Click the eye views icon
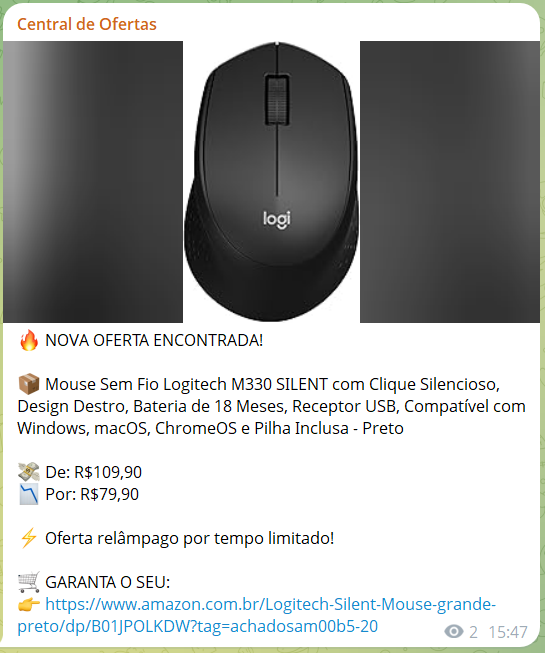 454,632
